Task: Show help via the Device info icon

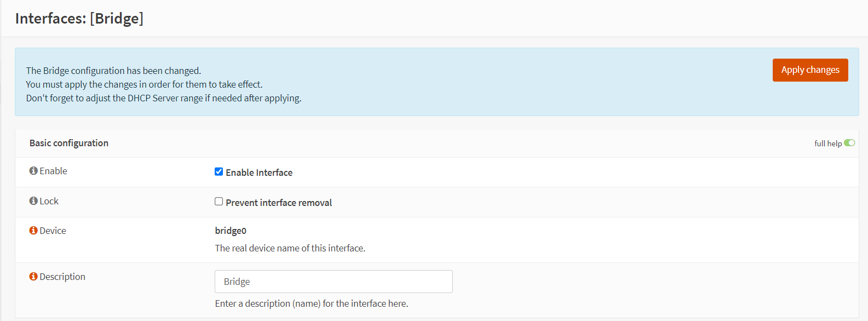Action: click(x=33, y=231)
